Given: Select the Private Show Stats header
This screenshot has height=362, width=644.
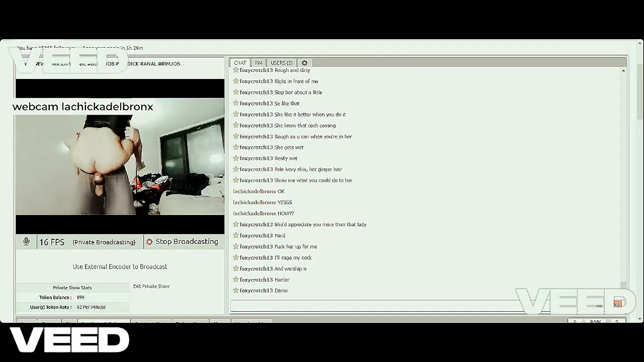Looking at the screenshot, I should point(72,288).
